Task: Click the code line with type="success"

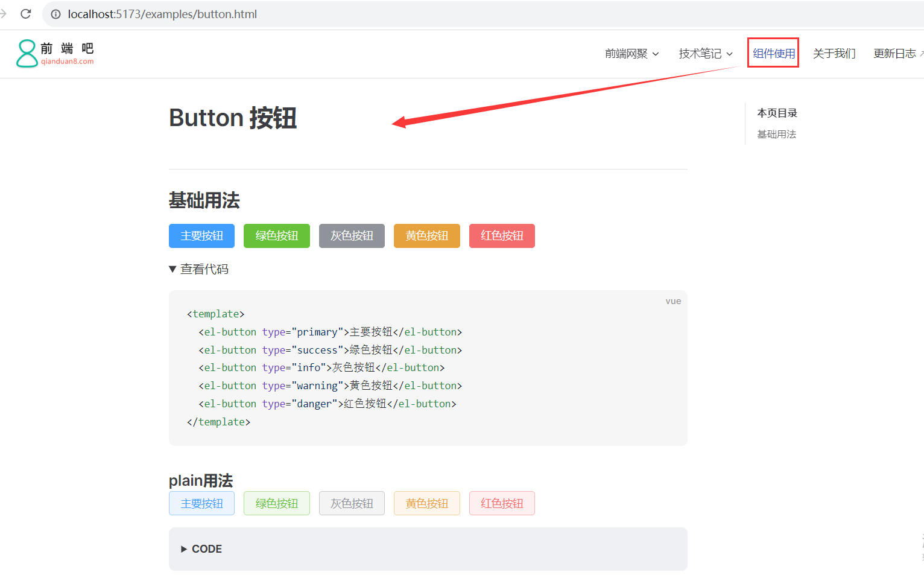Action: tap(331, 350)
